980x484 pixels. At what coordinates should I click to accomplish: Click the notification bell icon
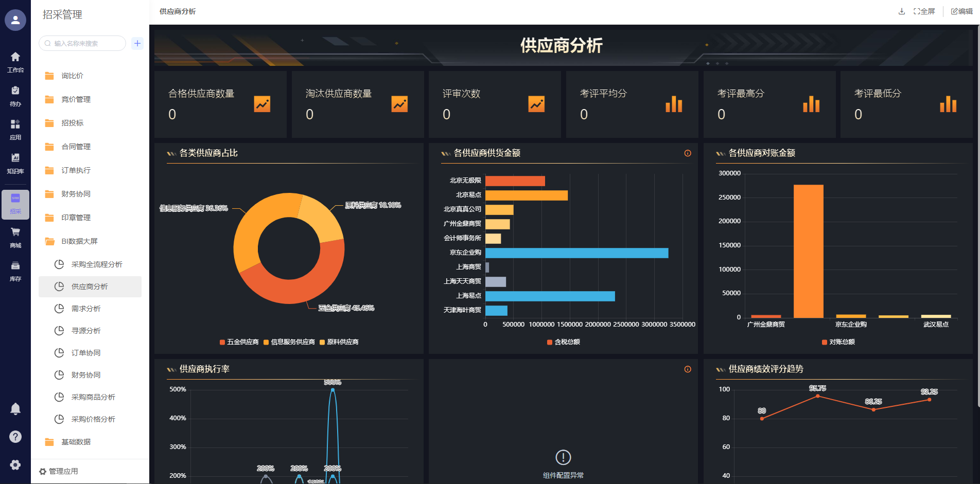click(15, 409)
